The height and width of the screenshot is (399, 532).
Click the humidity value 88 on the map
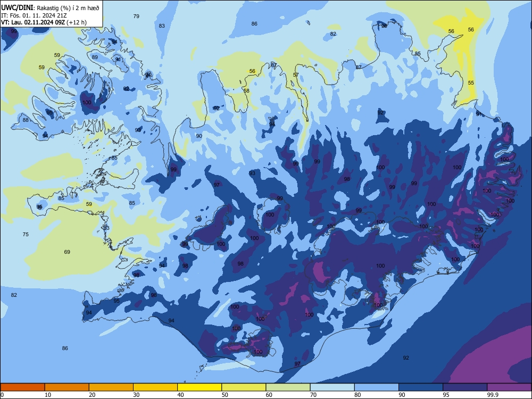(26, 120)
